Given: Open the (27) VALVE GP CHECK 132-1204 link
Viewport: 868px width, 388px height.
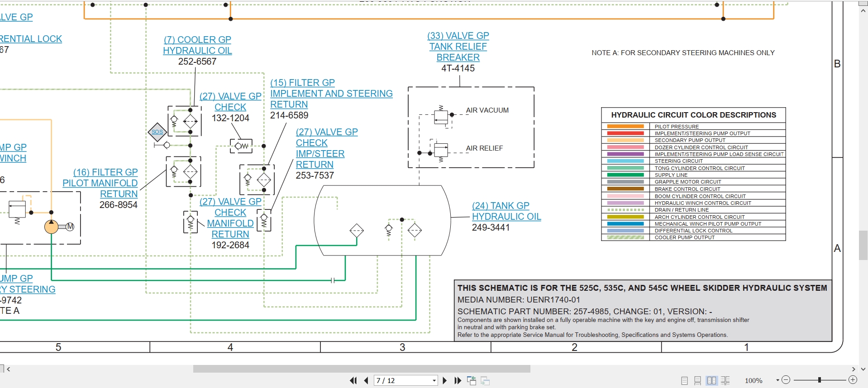Looking at the screenshot, I should tap(230, 102).
